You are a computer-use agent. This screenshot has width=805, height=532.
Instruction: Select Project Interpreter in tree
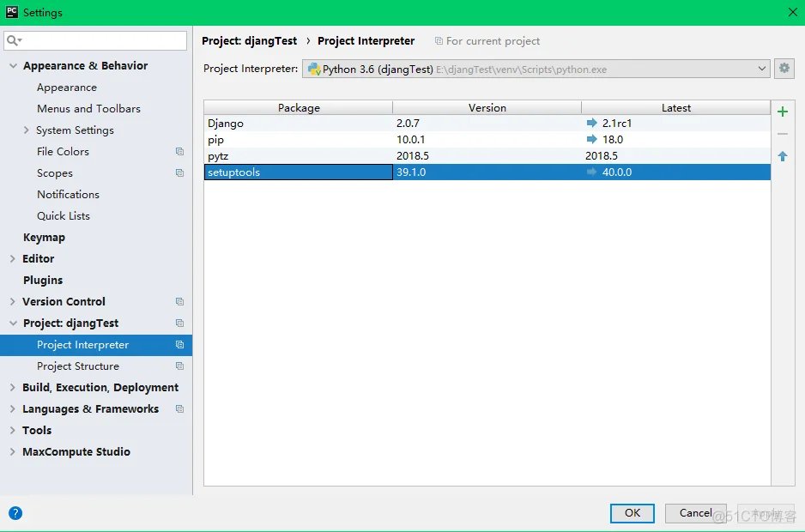(x=96, y=345)
